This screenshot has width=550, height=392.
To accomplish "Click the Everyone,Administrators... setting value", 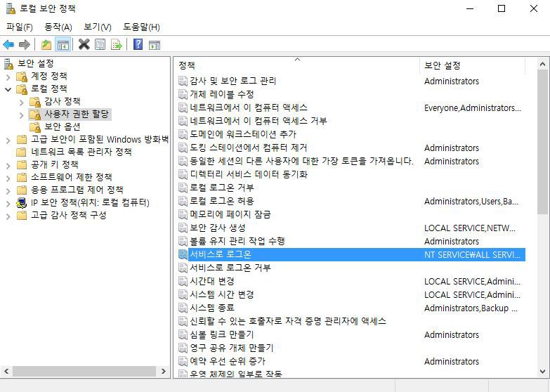I will (473, 107).
